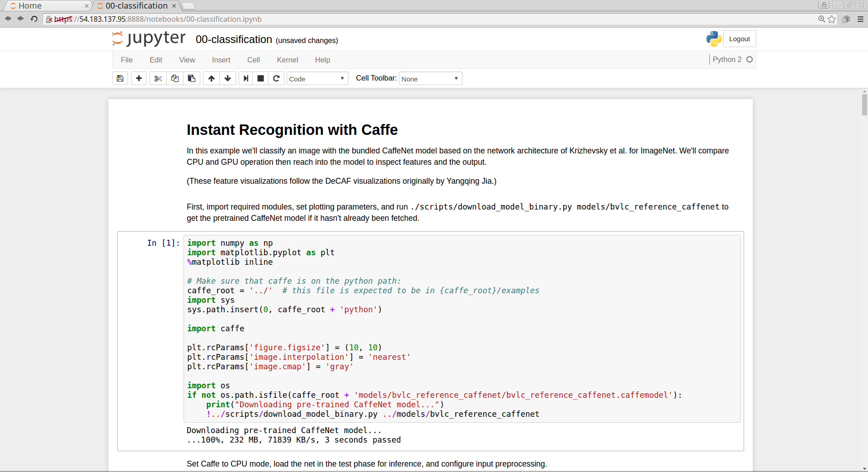Viewport: 868px width, 472px height.
Task: Run the current cell
Action: coord(245,78)
